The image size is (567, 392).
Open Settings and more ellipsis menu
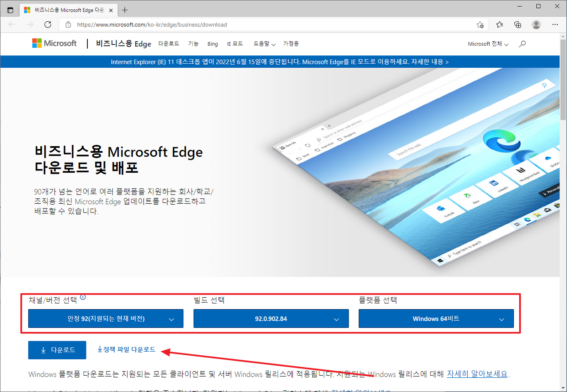(x=555, y=25)
